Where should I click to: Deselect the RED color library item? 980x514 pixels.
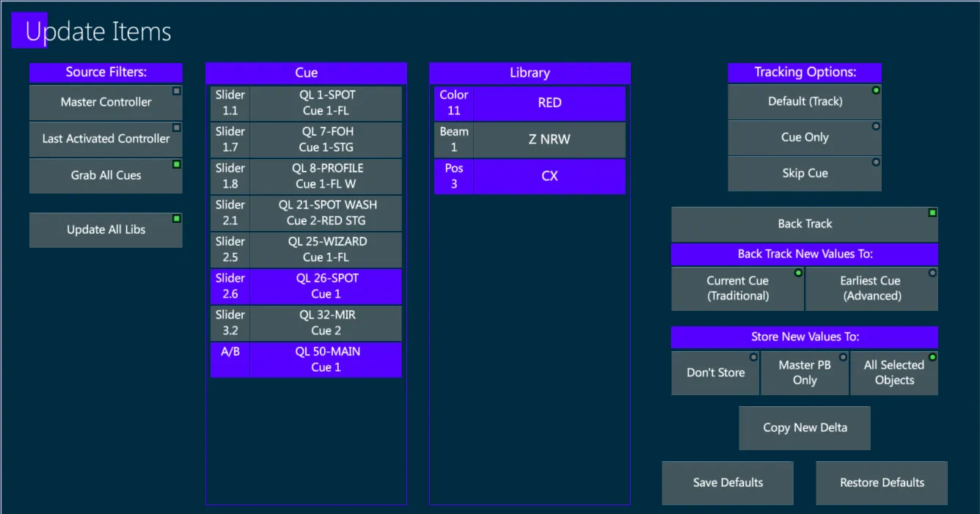click(549, 103)
